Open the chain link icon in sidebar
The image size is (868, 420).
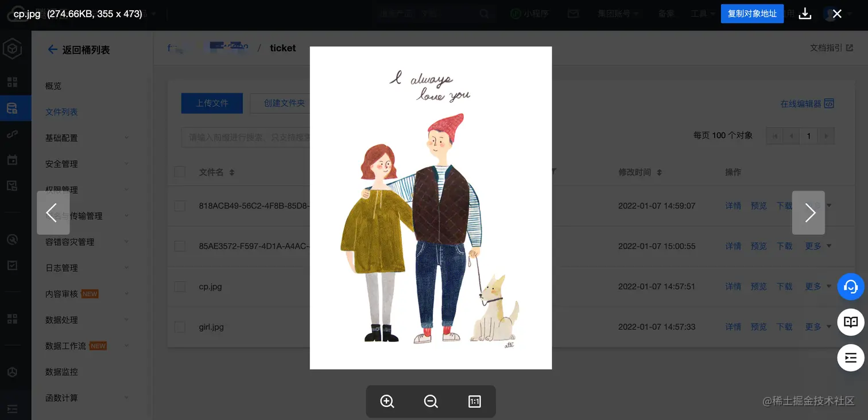tap(12, 134)
